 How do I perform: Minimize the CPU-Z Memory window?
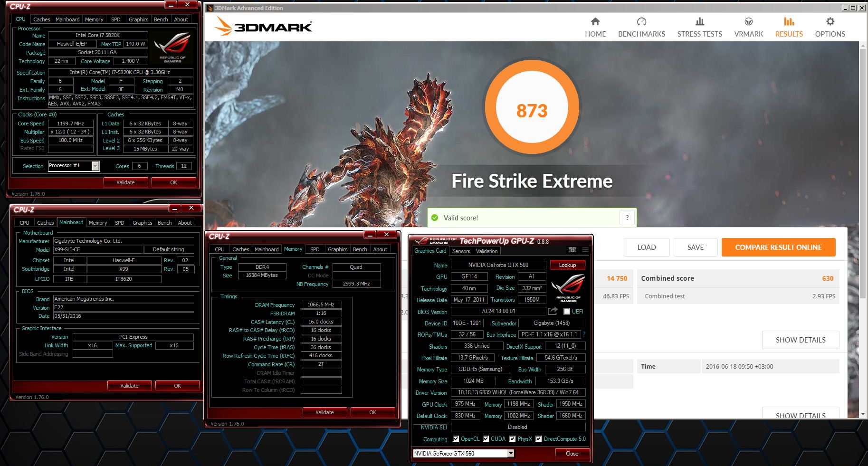point(371,235)
